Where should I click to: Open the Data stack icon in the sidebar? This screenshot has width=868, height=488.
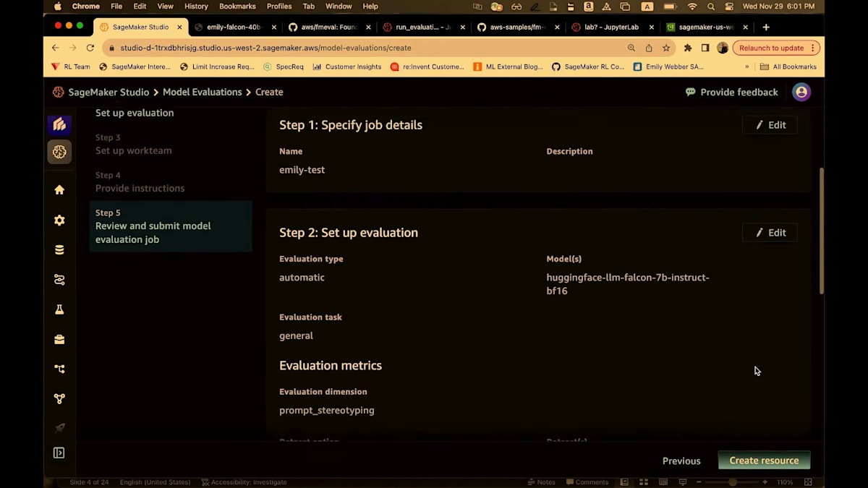pos(59,250)
